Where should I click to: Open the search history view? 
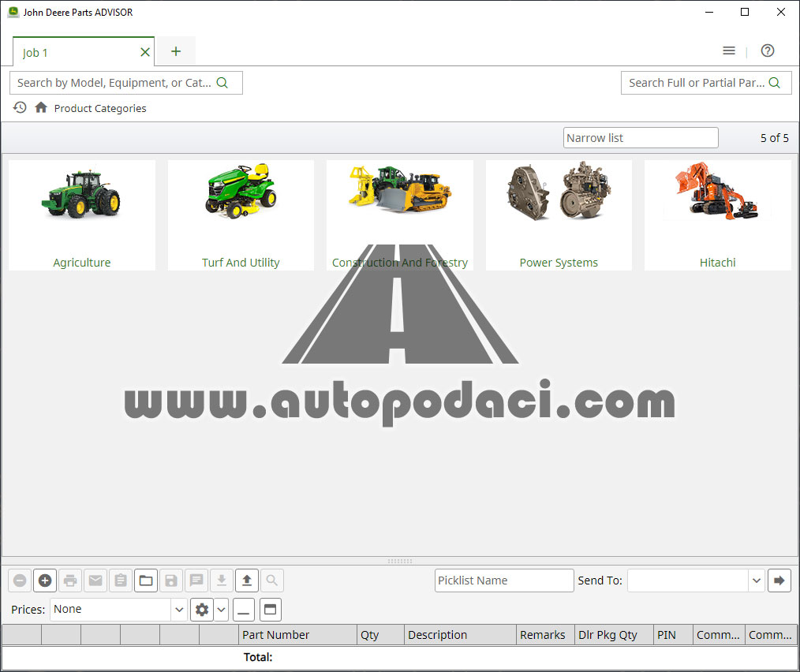pyautogui.click(x=19, y=107)
